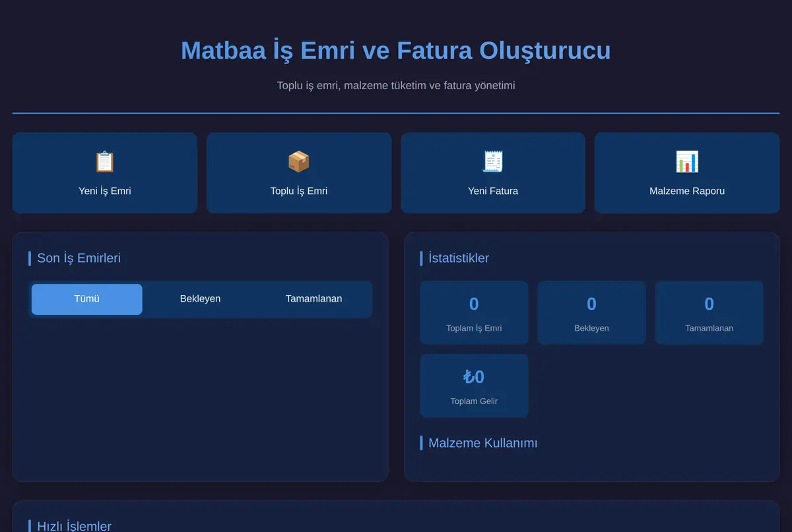Switch to the Tamamlanan tab
Screen dimensions: 792x532
313,299
